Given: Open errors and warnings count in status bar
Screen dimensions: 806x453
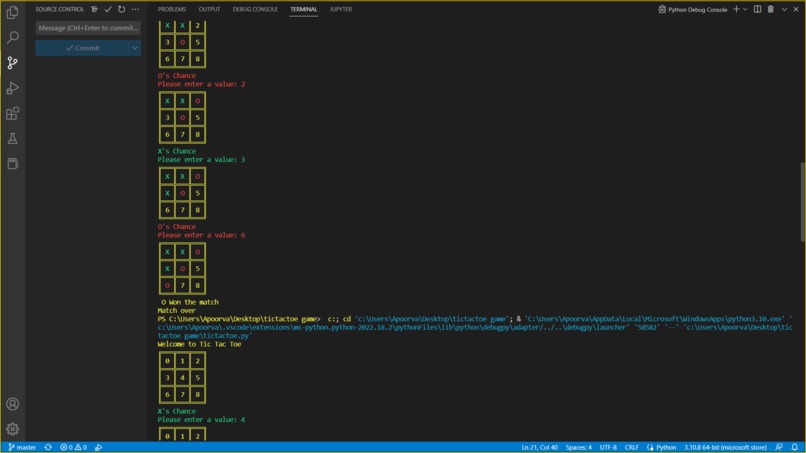Looking at the screenshot, I should click(x=74, y=447).
